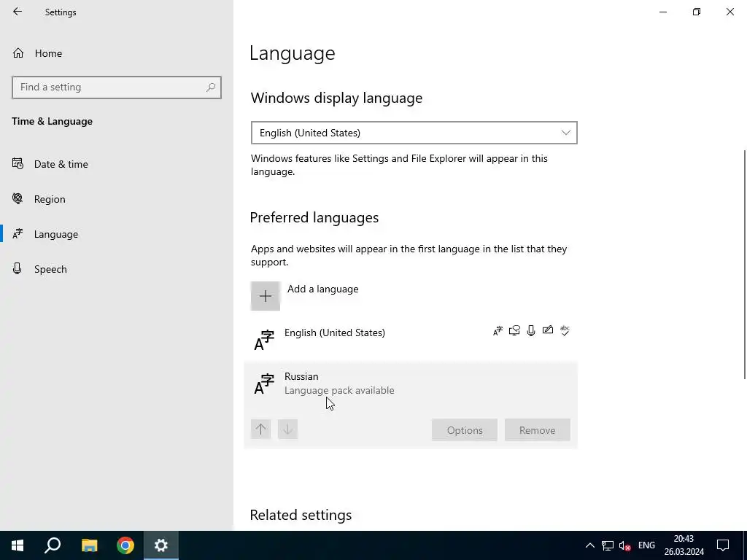This screenshot has height=560, width=747.
Task: Click the language icon beside Russian
Action: (x=264, y=384)
